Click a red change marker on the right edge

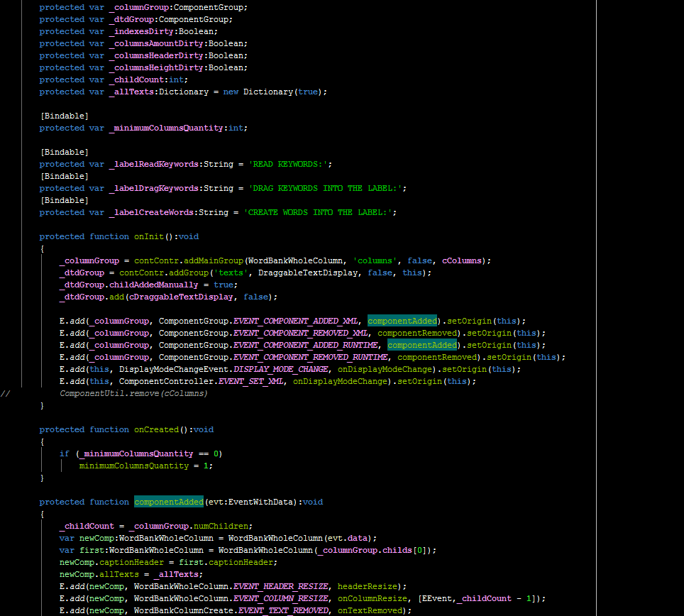pos(680,320)
